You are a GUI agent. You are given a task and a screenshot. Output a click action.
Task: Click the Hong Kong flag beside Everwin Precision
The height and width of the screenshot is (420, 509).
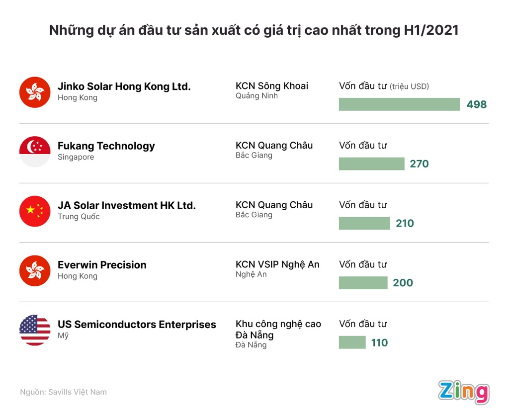click(35, 271)
